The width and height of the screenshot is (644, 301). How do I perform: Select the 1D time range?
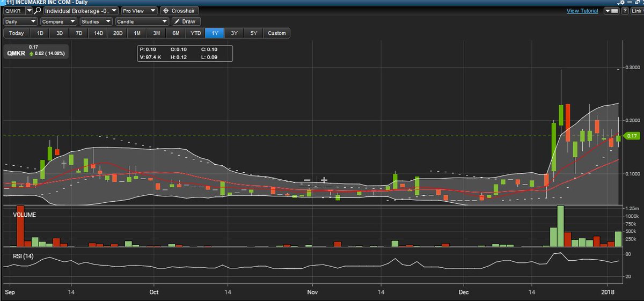(x=40, y=33)
